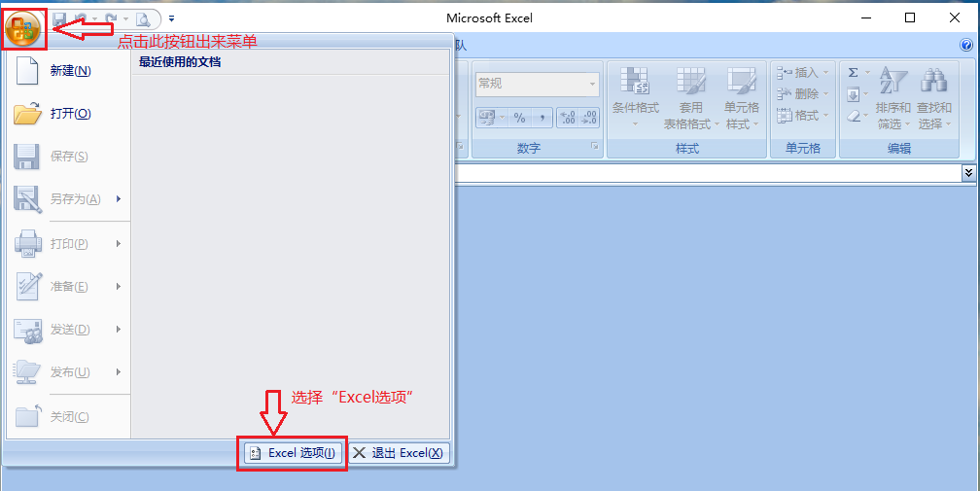Click the 最近使用的文档 heading
The image size is (980, 491).
click(x=180, y=62)
